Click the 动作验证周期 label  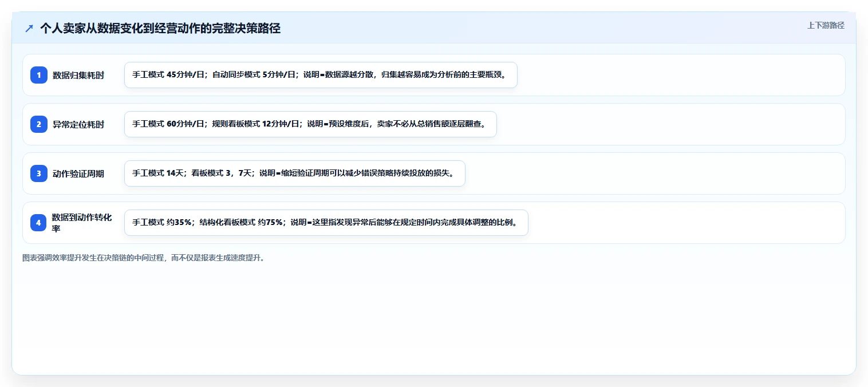pyautogui.click(x=78, y=173)
